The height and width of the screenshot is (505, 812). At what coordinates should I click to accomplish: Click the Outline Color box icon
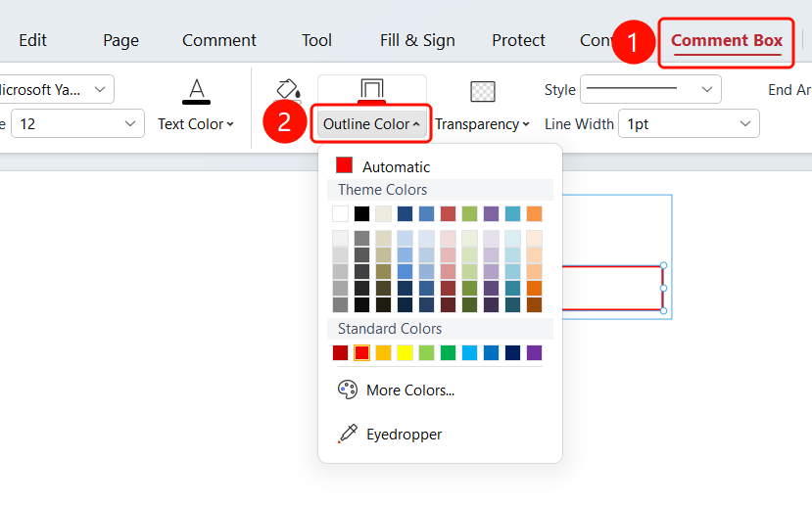coord(372,89)
